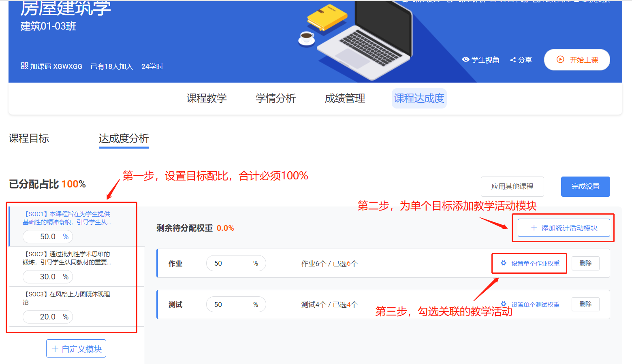
Task: Toggle 学生视角 eye icon view
Action: [466, 60]
